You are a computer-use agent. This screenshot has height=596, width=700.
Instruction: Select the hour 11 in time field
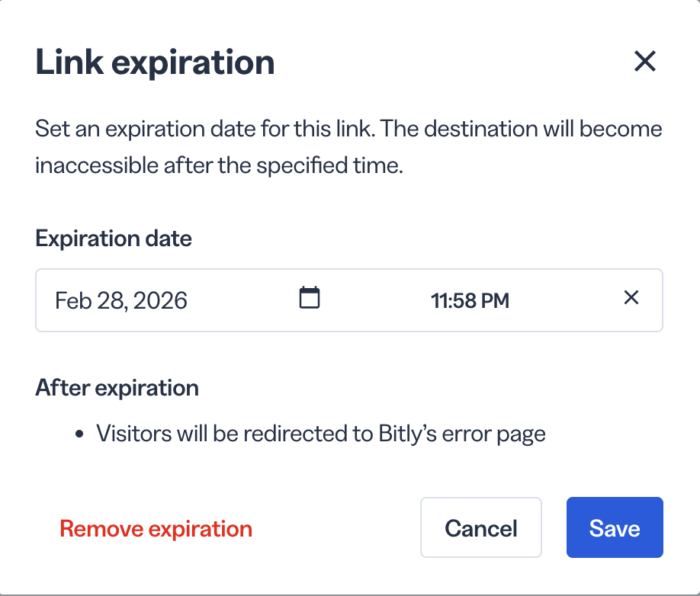click(x=438, y=301)
